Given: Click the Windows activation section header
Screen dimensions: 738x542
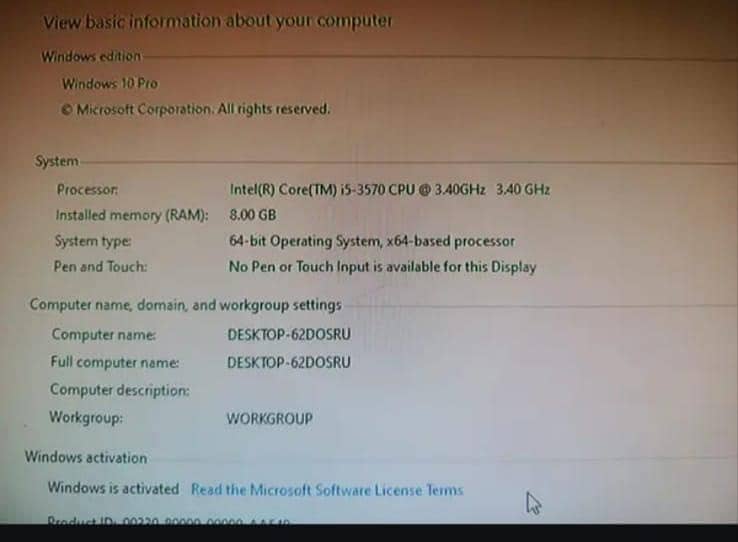Looking at the screenshot, I should [x=86, y=457].
